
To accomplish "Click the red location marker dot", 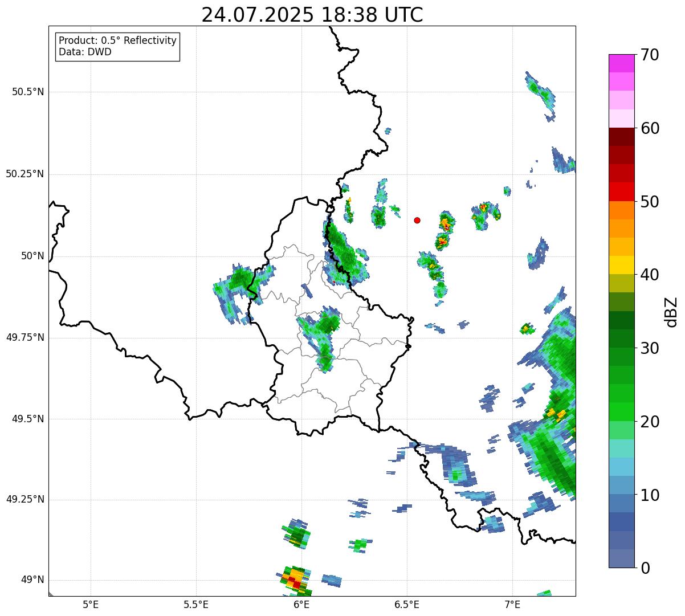I will [417, 220].
